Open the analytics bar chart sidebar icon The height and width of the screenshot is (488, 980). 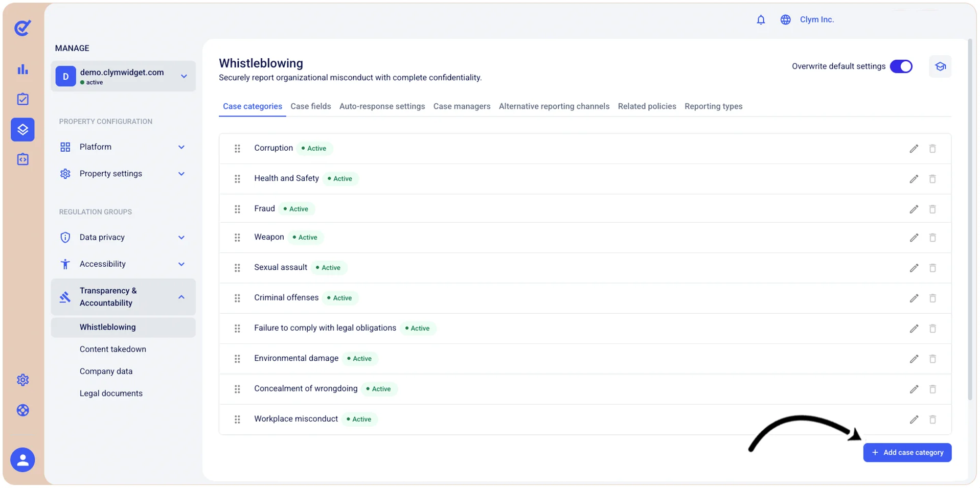[x=22, y=69]
